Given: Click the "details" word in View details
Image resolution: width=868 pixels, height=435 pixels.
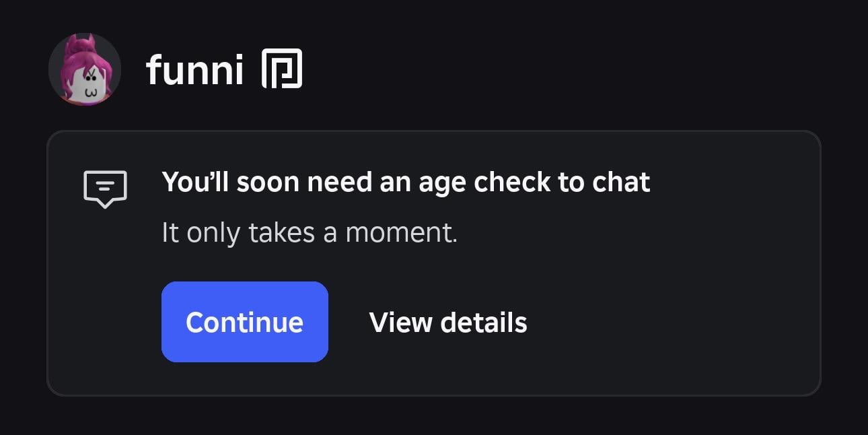Looking at the screenshot, I should (484, 322).
